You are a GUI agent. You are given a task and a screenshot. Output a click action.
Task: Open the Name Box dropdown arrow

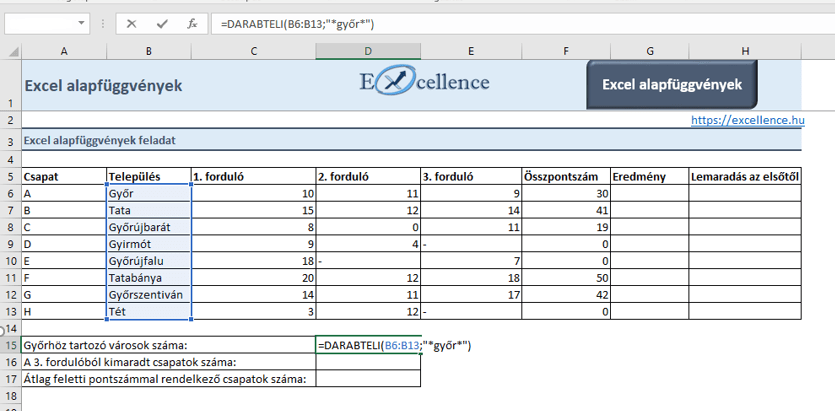[x=81, y=23]
